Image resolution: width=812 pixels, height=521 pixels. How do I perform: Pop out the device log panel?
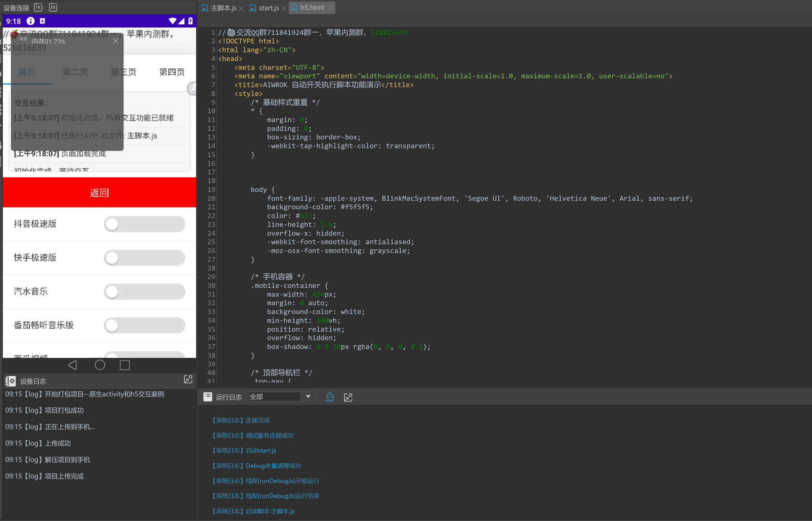tap(188, 379)
